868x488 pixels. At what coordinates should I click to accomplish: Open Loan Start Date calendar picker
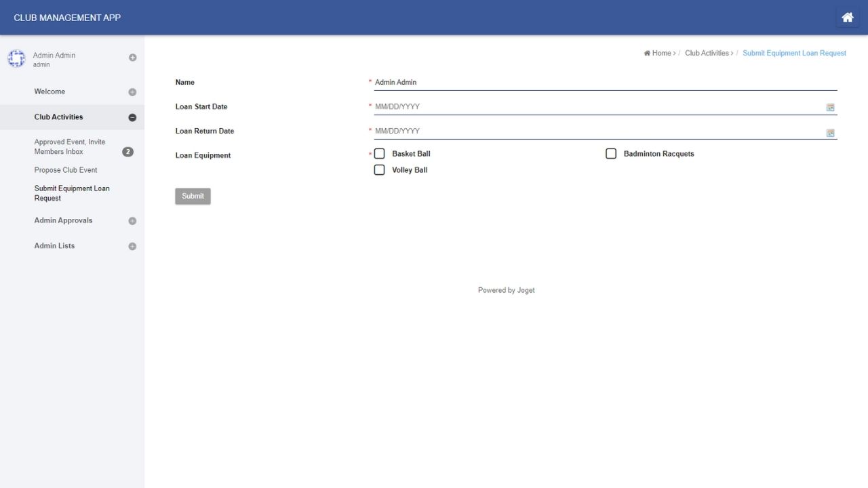tap(830, 107)
